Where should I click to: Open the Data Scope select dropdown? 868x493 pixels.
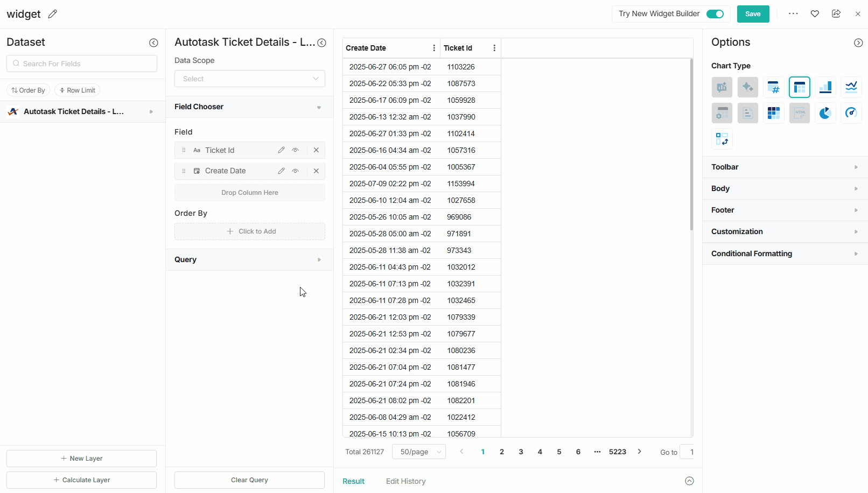pos(250,79)
